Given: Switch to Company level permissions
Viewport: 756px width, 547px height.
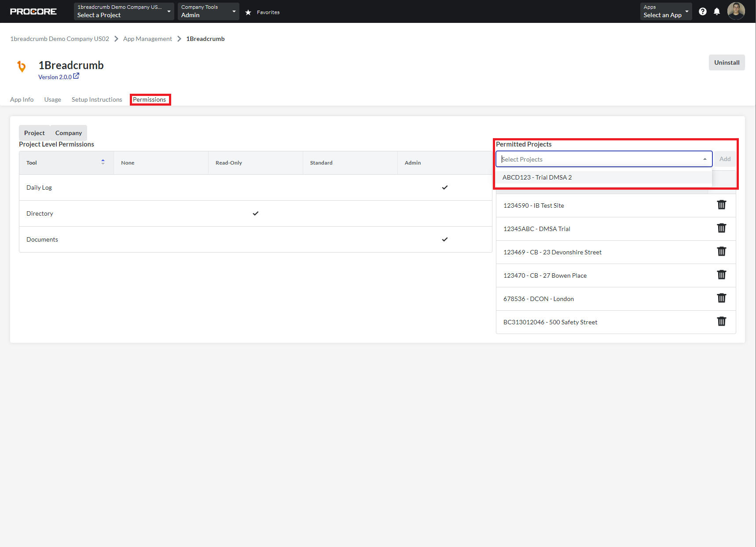Looking at the screenshot, I should [68, 132].
